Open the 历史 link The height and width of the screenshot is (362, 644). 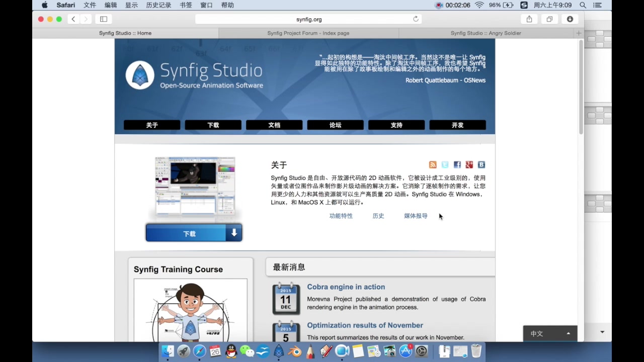pos(378,216)
